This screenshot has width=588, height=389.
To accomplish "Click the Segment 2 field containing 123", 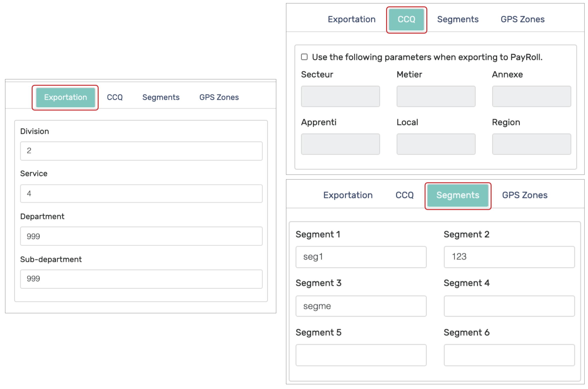I will click(x=509, y=257).
